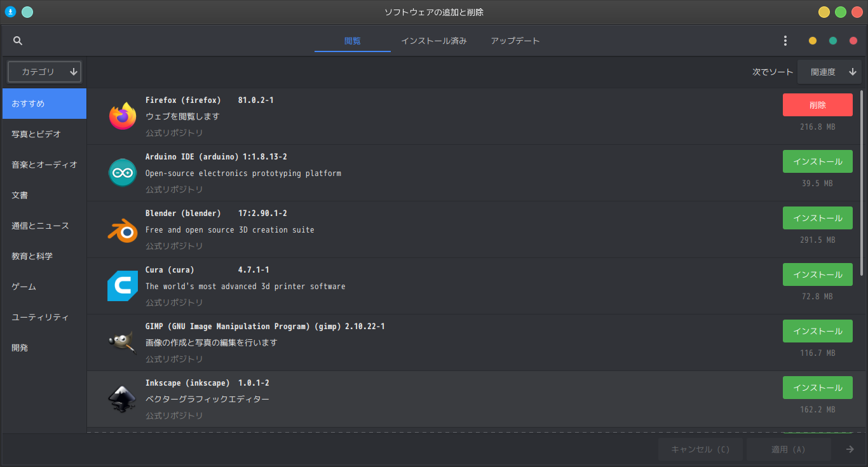
Task: Click the red dot in the header bar
Action: click(853, 41)
